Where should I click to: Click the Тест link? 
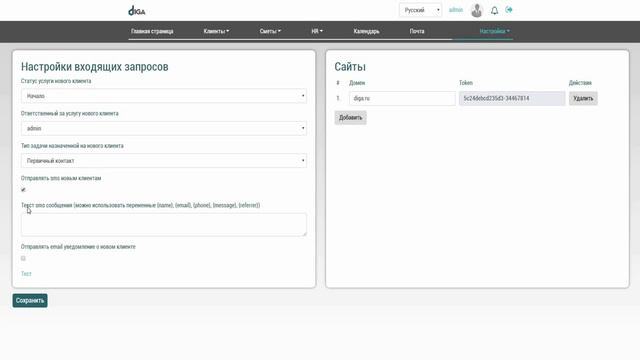click(x=26, y=273)
